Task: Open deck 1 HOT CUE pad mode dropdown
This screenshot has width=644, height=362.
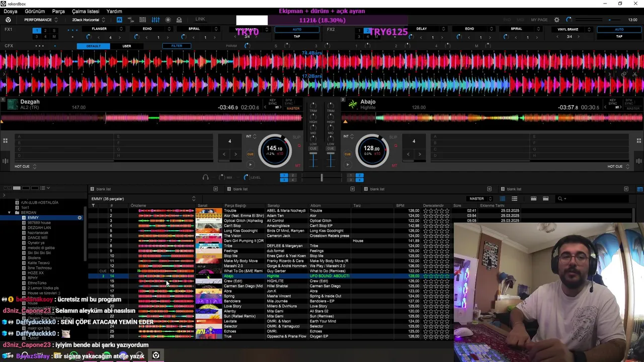Action: pyautogui.click(x=26, y=166)
